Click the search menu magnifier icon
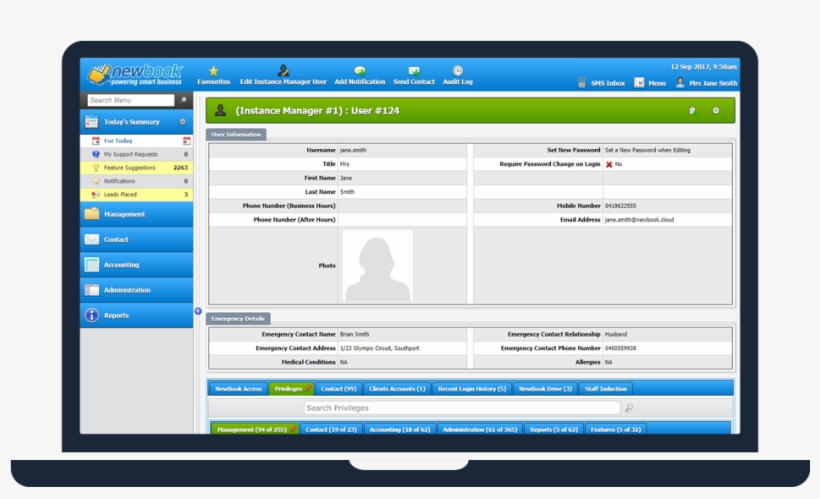This screenshot has height=499, width=820. [183, 100]
